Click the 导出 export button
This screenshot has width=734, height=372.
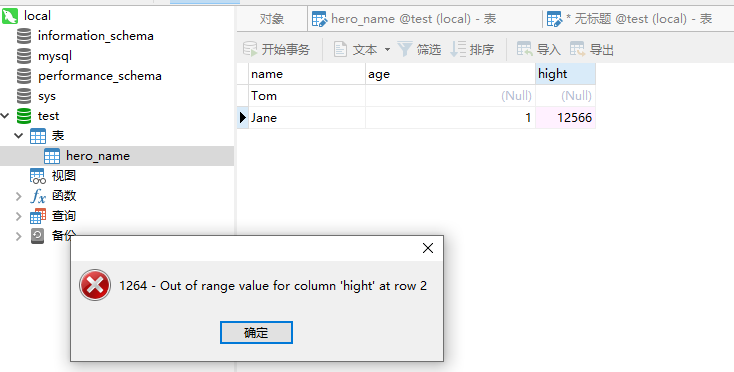click(592, 49)
